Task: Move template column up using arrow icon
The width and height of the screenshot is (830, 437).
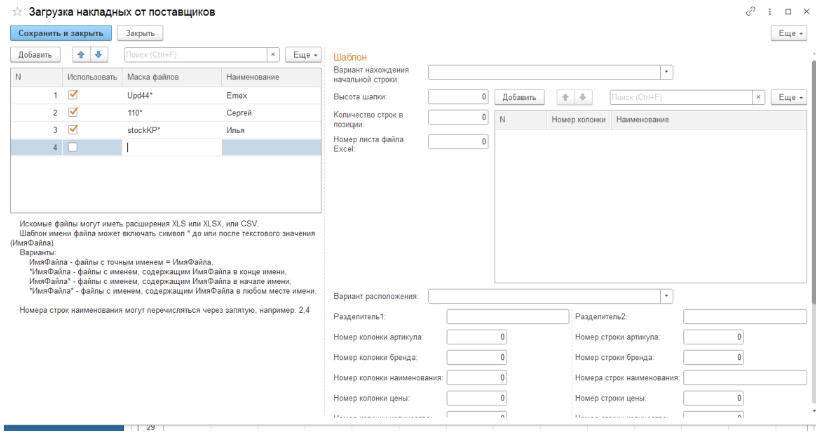Action: (565, 97)
